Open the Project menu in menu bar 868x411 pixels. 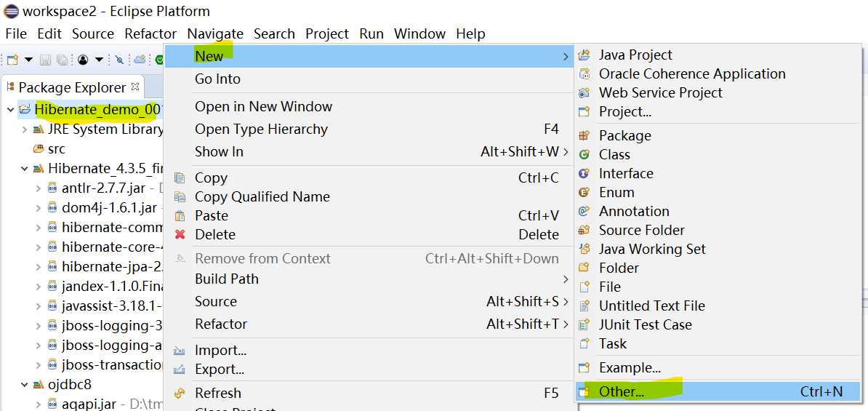(327, 33)
